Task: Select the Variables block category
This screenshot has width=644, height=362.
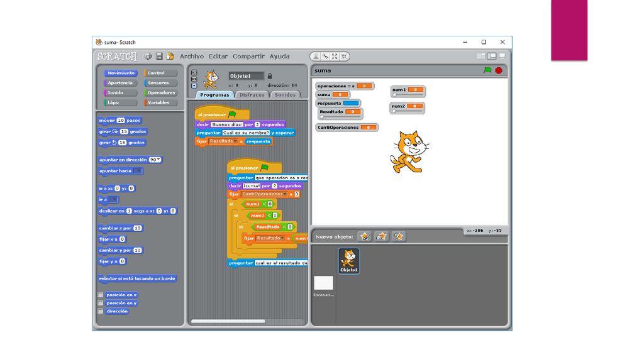Action: point(160,102)
